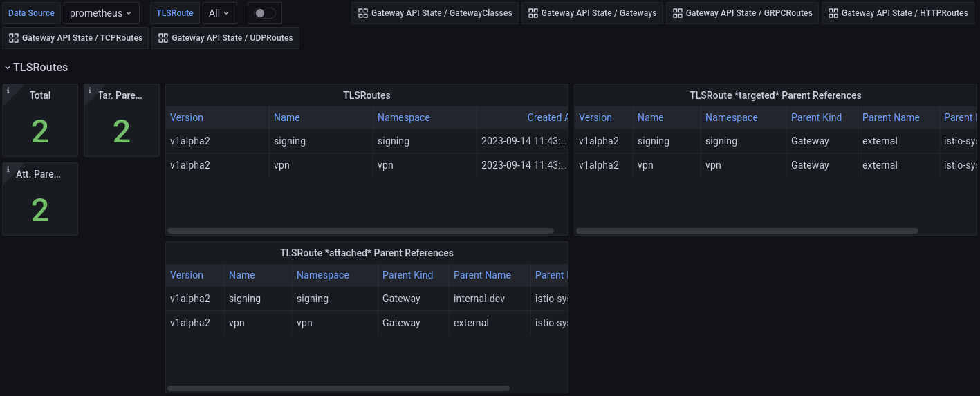Sort targeted references table by Parent Kind
The image size is (980, 396).
(x=817, y=117)
